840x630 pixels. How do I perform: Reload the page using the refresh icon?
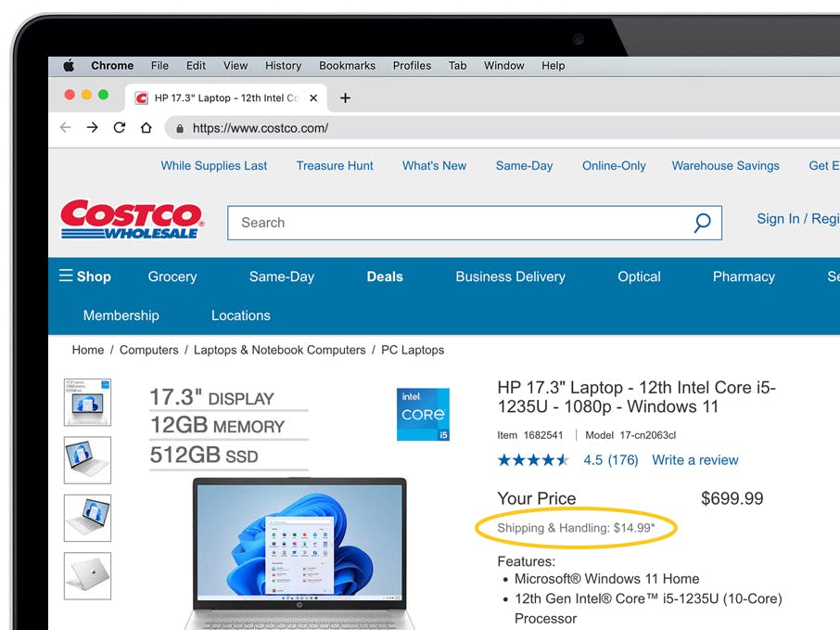pyautogui.click(x=120, y=128)
